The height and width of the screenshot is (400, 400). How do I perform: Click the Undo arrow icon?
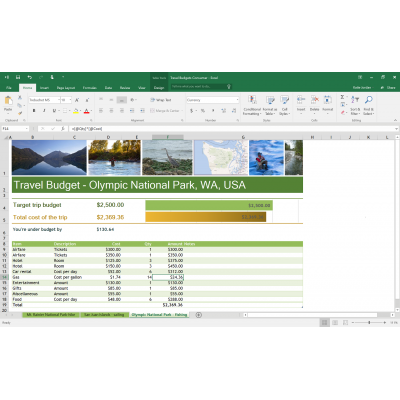29,77
